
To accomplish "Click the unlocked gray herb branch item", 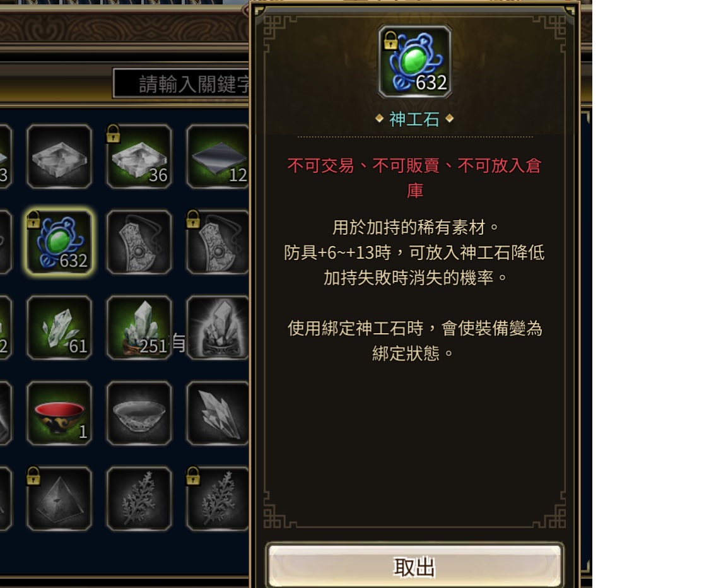I will (x=139, y=499).
